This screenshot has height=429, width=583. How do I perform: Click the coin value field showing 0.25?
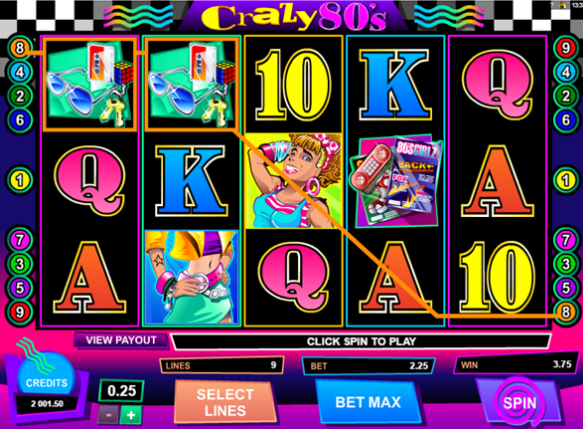[121, 391]
